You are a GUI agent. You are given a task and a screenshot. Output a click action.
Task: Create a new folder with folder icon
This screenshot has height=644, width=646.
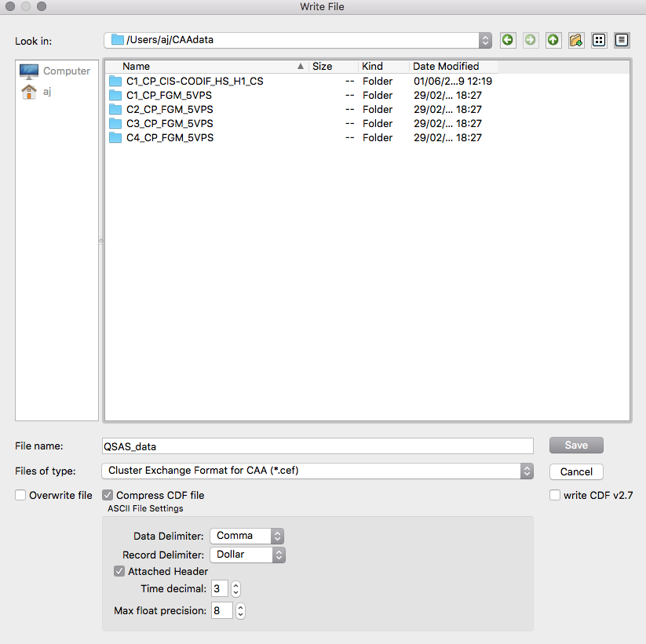point(576,40)
